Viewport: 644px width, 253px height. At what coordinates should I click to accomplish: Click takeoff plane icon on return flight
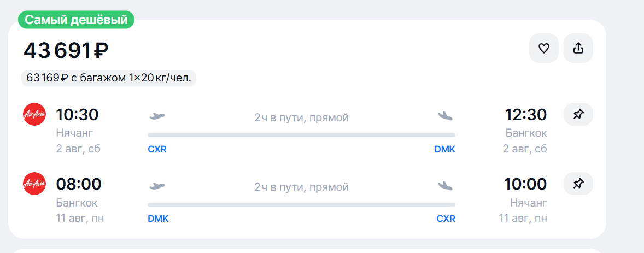click(157, 186)
